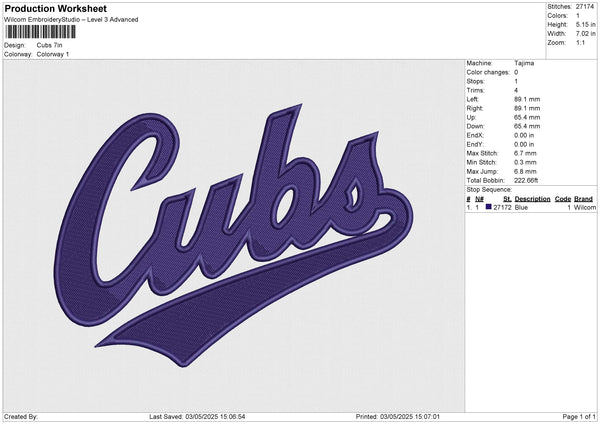Click the 'St.' column header
The image size is (600, 424).
tap(507, 199)
